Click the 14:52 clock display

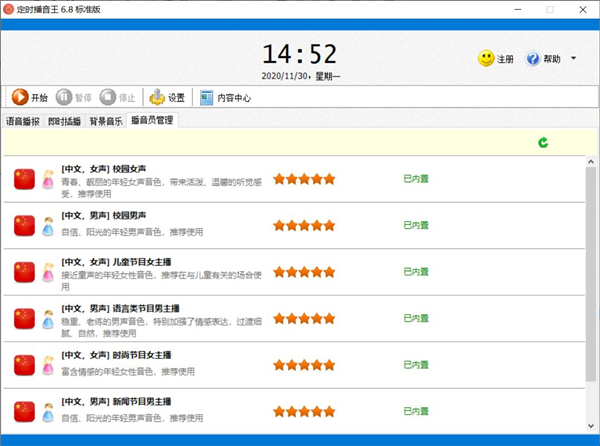point(300,54)
